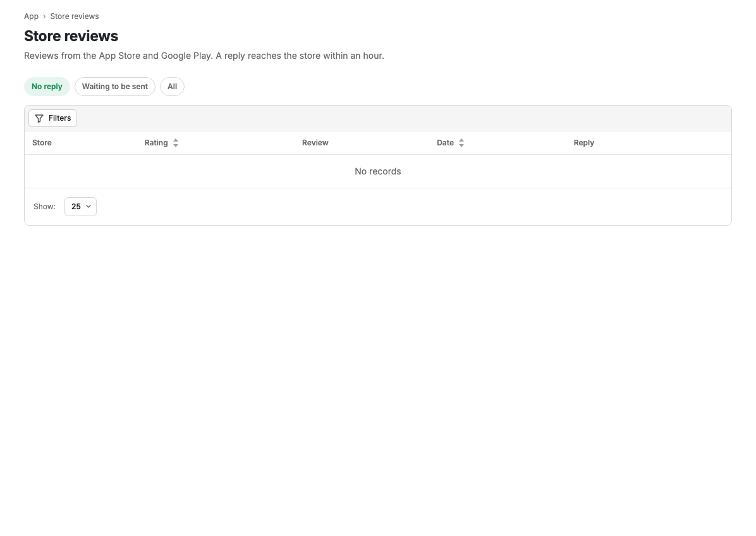Select the No reply tab

[47, 87]
